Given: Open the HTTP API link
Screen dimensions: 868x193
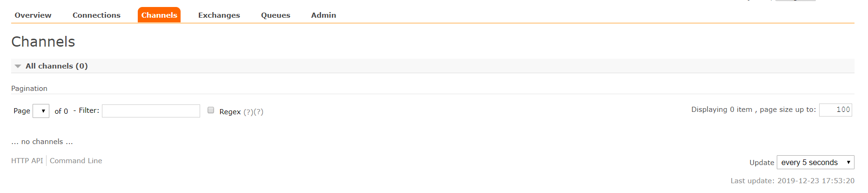Looking at the screenshot, I should point(27,161).
